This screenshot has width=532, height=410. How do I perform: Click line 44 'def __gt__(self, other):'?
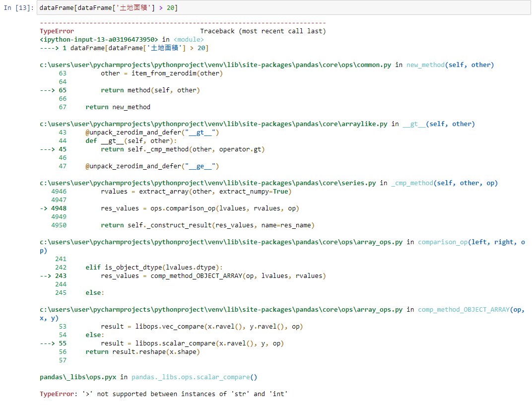pyautogui.click(x=131, y=141)
